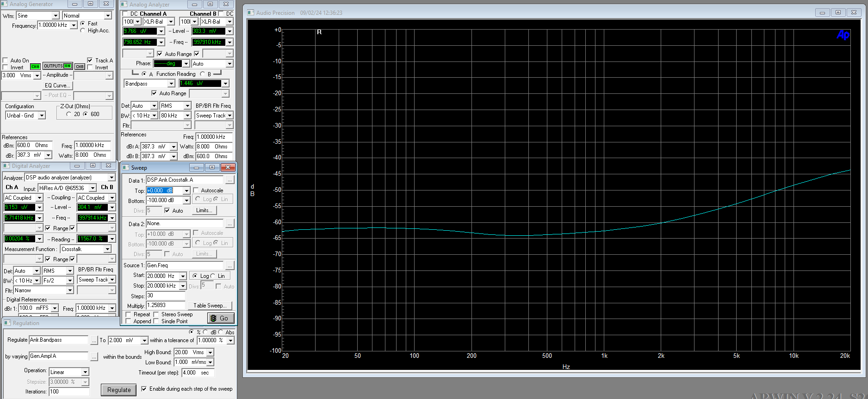
Task: Open Data 1 Limits dialog
Action: point(204,210)
